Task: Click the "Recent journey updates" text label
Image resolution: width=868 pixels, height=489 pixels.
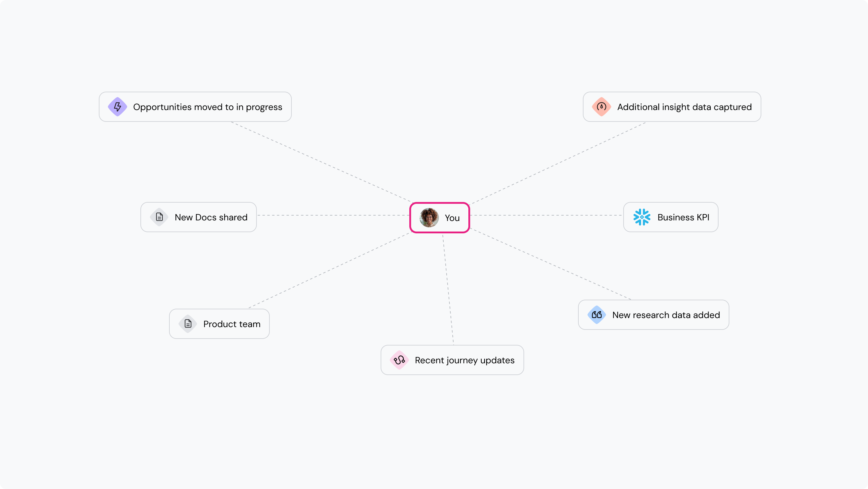Action: point(465,360)
